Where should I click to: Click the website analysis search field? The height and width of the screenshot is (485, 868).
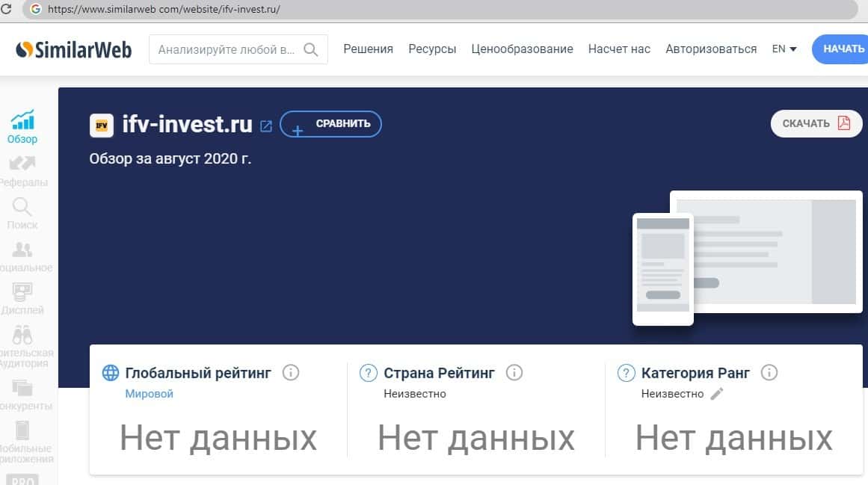(x=227, y=50)
